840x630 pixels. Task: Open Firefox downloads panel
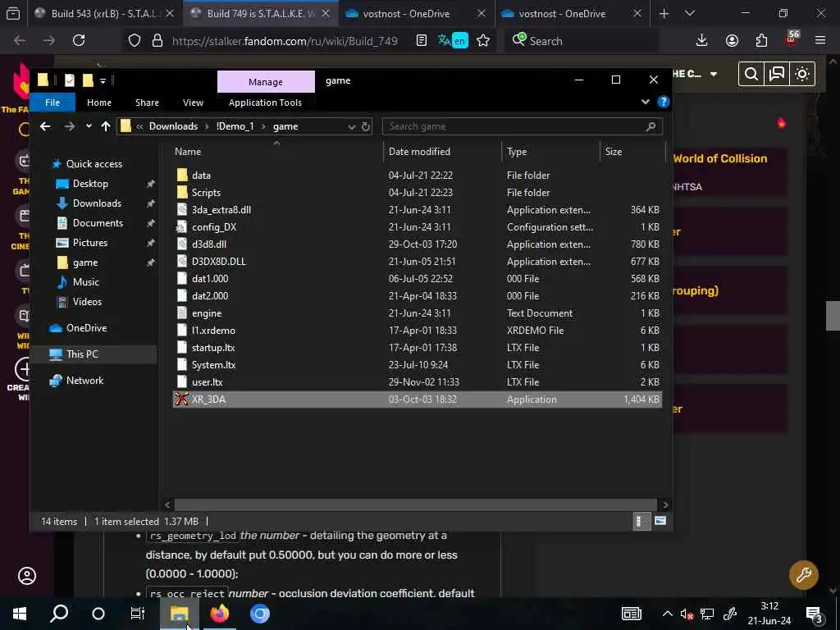[702, 40]
